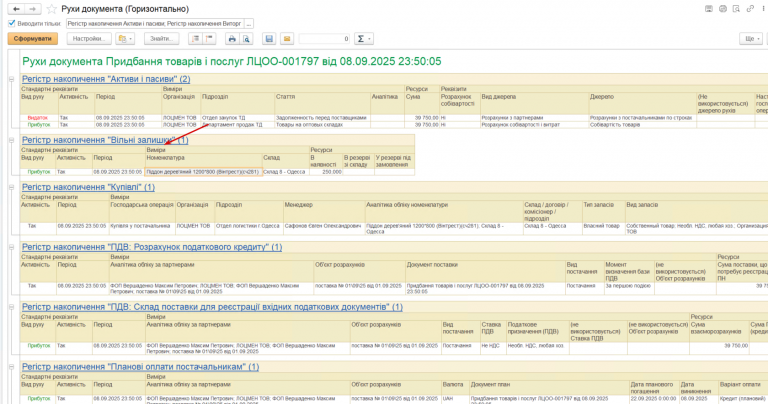Select 'Задолженность перед поставщиками' cell

tap(322, 118)
